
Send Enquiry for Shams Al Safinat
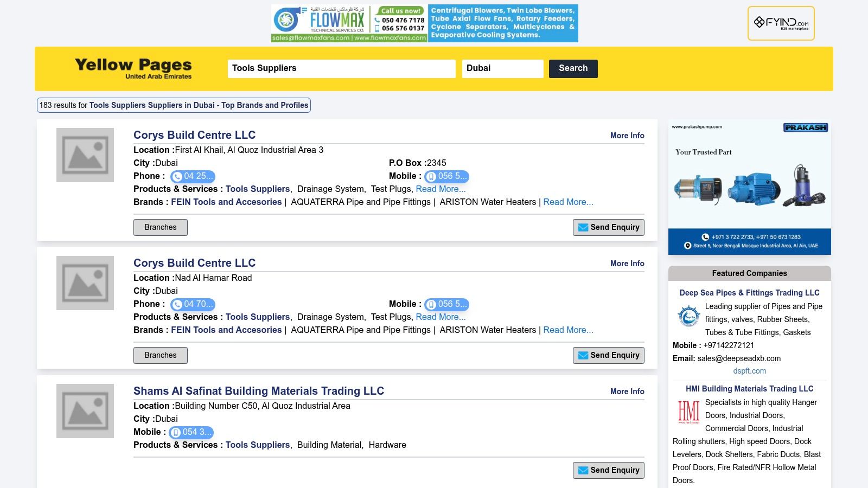[608, 470]
